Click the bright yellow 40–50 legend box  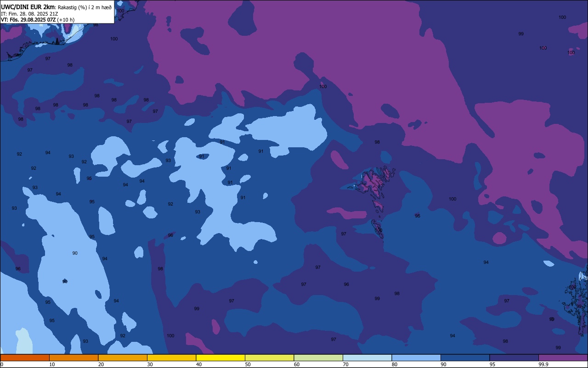point(220,357)
